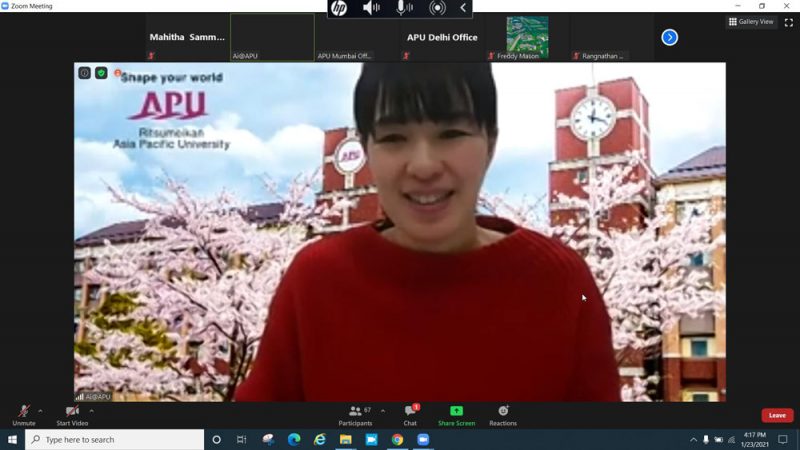Screen dimensions: 800x450
Task: Show hidden system tray icons
Action: point(693,440)
